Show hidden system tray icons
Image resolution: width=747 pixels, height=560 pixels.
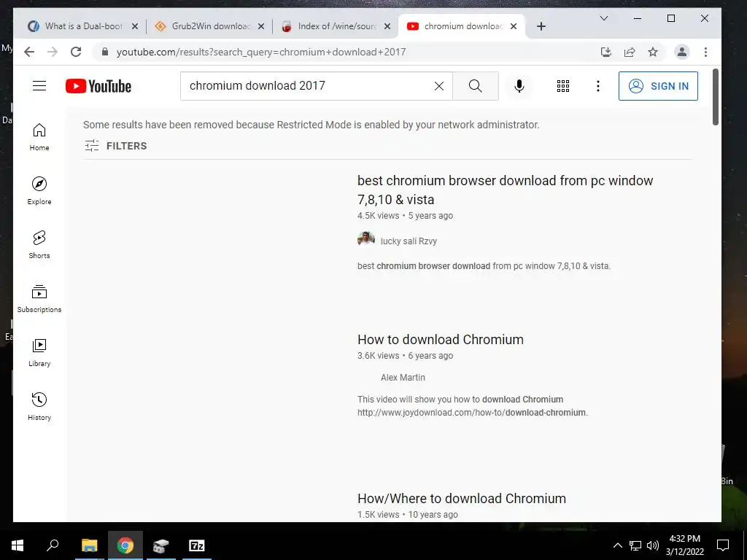617,545
